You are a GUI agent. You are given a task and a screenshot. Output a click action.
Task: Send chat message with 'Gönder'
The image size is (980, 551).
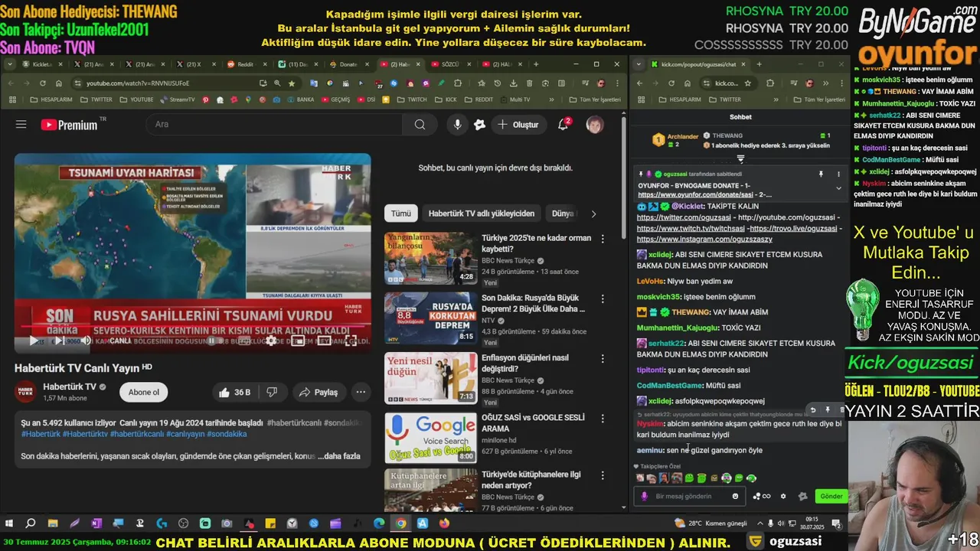click(831, 496)
